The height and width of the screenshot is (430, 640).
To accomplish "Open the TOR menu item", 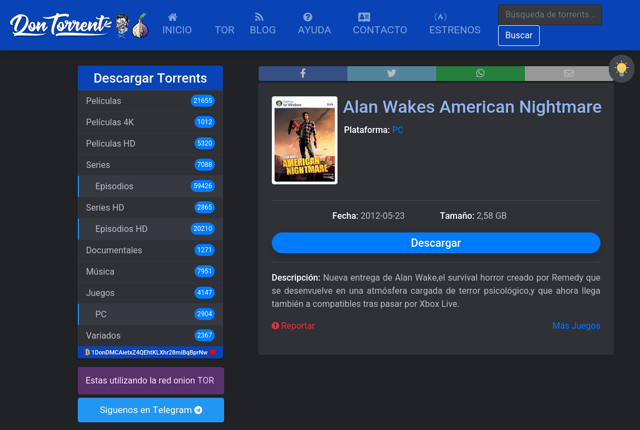I will point(224,30).
